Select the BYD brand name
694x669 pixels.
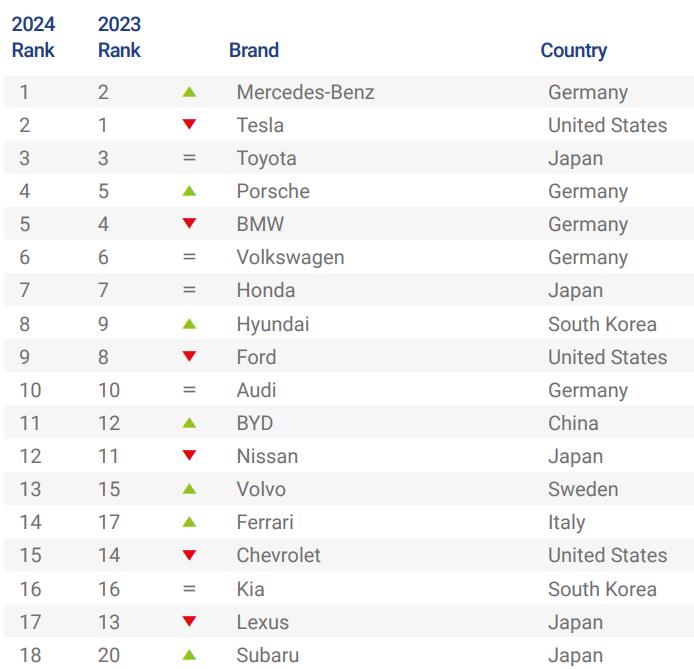[x=255, y=423]
